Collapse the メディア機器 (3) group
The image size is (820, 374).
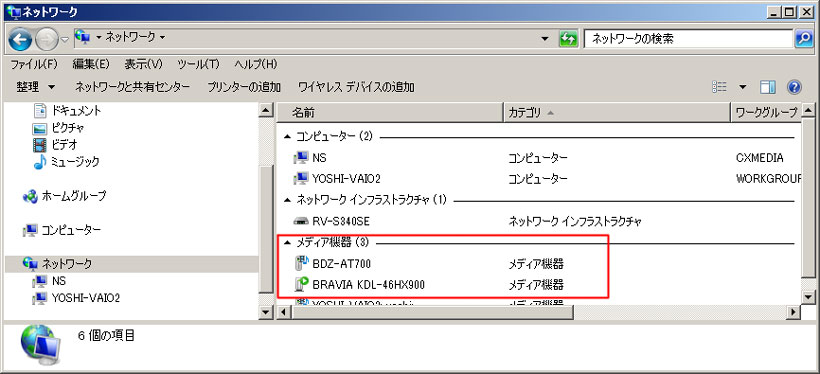[287, 243]
